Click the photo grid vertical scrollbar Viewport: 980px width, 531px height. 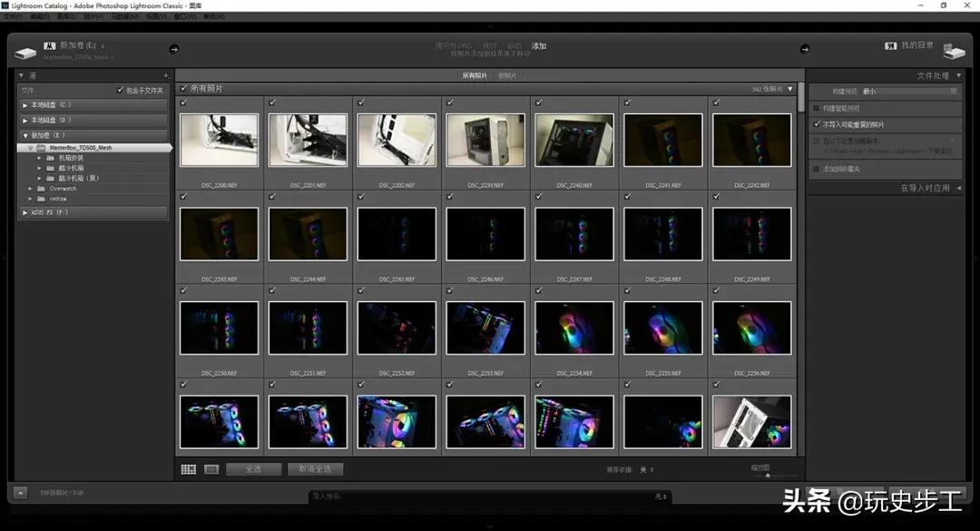800,97
